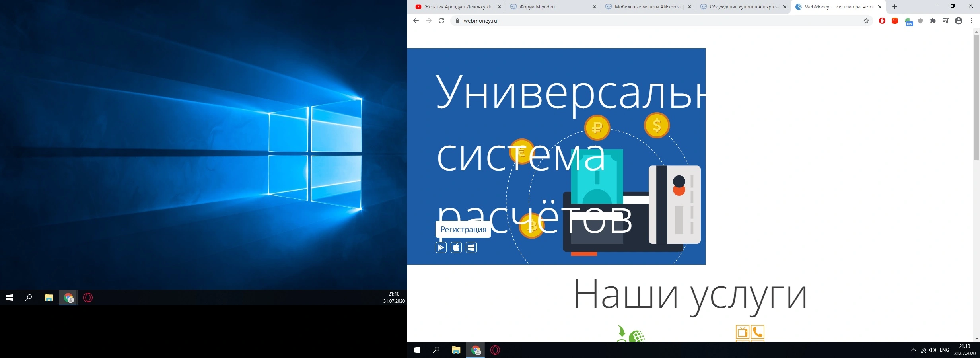The width and height of the screenshot is (980, 358).
Task: Open a new Chrome tab
Action: tap(895, 7)
